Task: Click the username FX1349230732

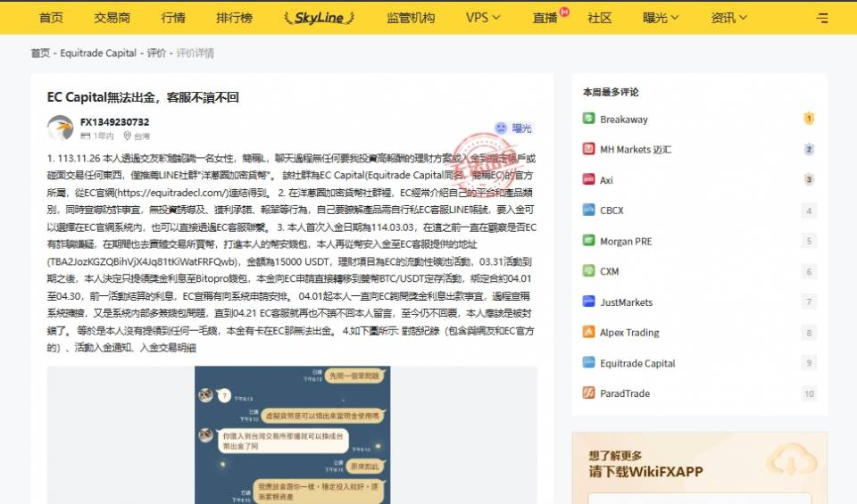Action: pos(114,122)
